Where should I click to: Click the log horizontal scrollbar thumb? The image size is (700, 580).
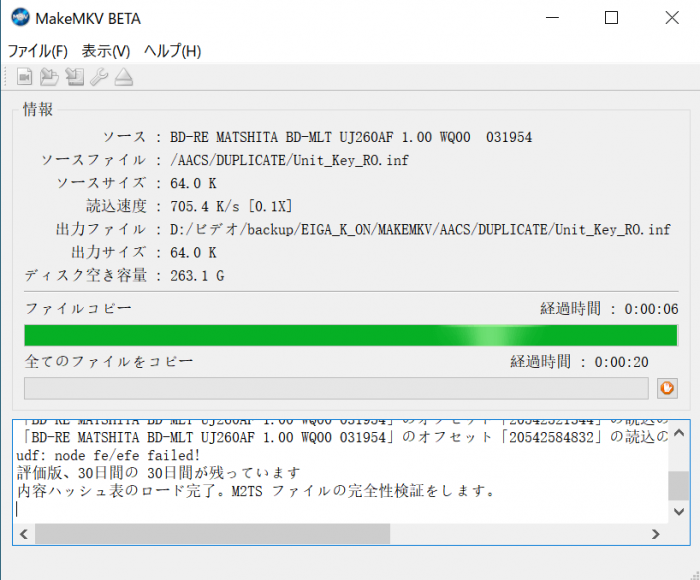[x=212, y=534]
